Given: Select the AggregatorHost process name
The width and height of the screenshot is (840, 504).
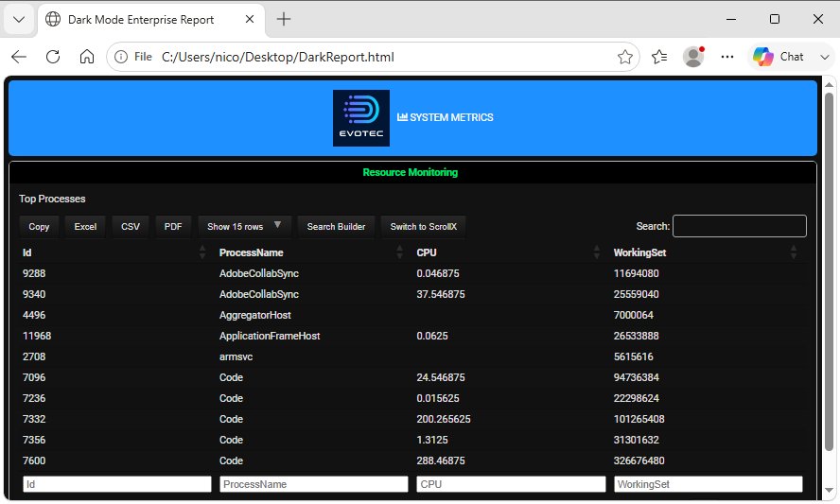Looking at the screenshot, I should click(x=255, y=316).
